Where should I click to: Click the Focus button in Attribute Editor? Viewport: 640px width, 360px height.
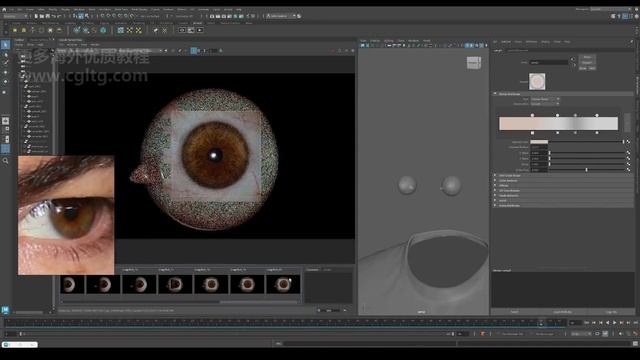click(587, 57)
